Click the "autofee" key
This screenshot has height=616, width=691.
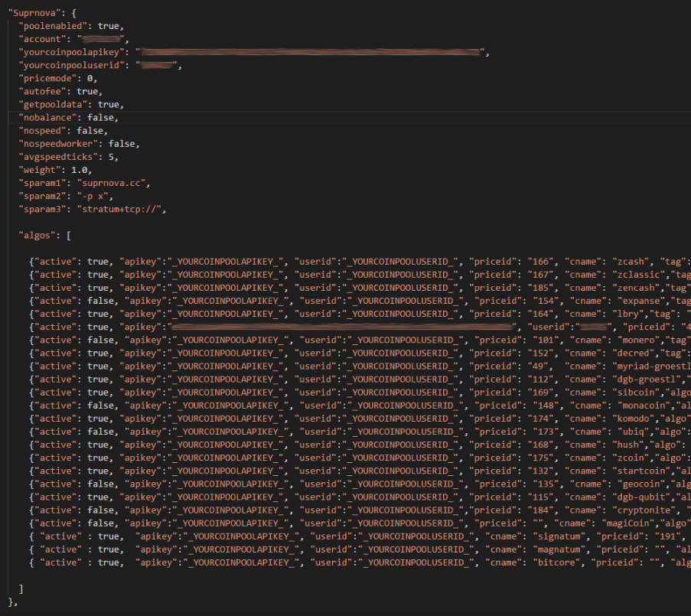[x=42, y=91]
